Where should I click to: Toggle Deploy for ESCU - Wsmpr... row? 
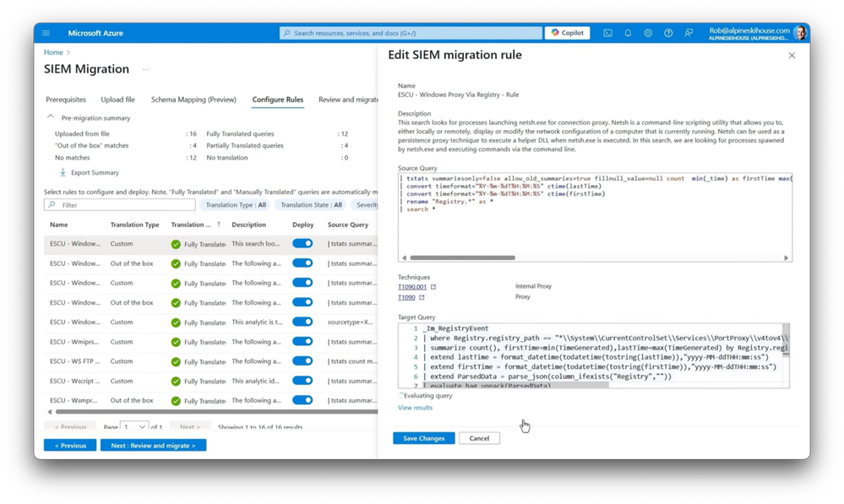coord(302,400)
